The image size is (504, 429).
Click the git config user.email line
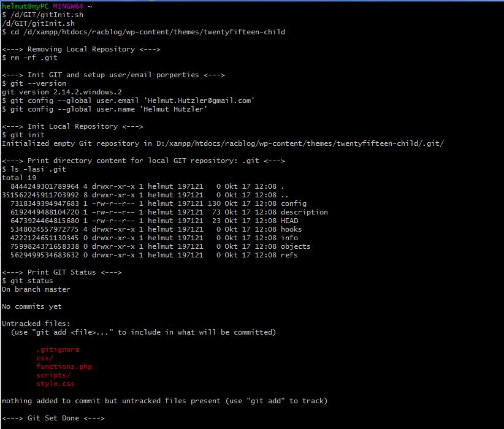click(x=128, y=101)
